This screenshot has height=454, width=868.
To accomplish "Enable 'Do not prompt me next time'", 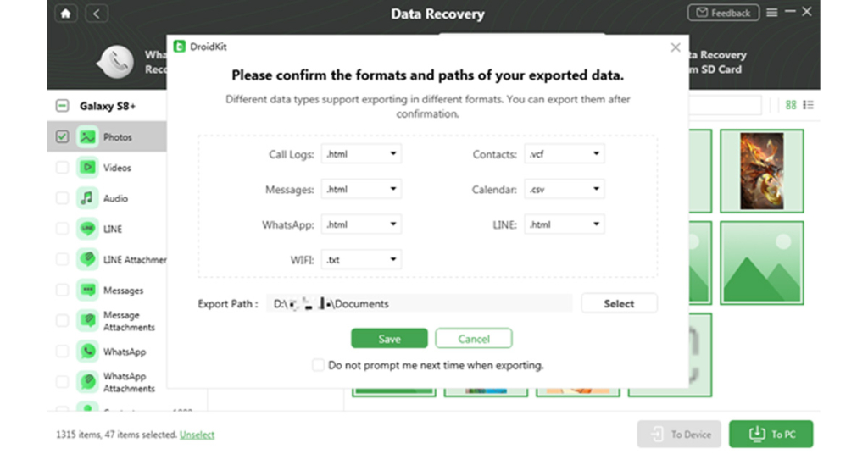I will 318,365.
